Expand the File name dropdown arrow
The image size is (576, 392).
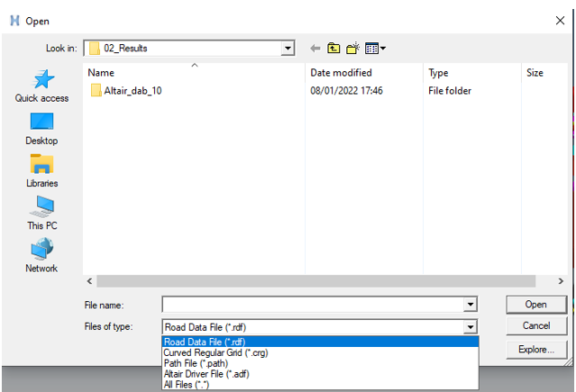pyautogui.click(x=470, y=305)
